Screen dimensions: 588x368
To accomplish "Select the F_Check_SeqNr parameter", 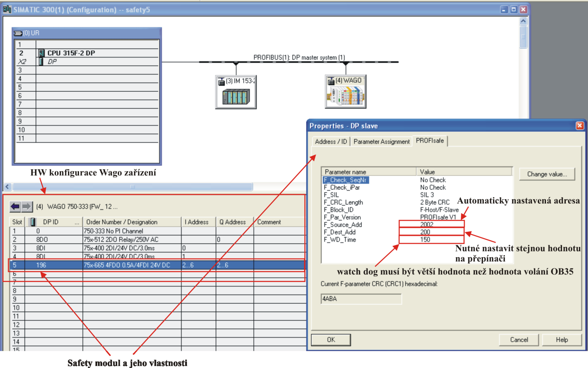I will 345,180.
